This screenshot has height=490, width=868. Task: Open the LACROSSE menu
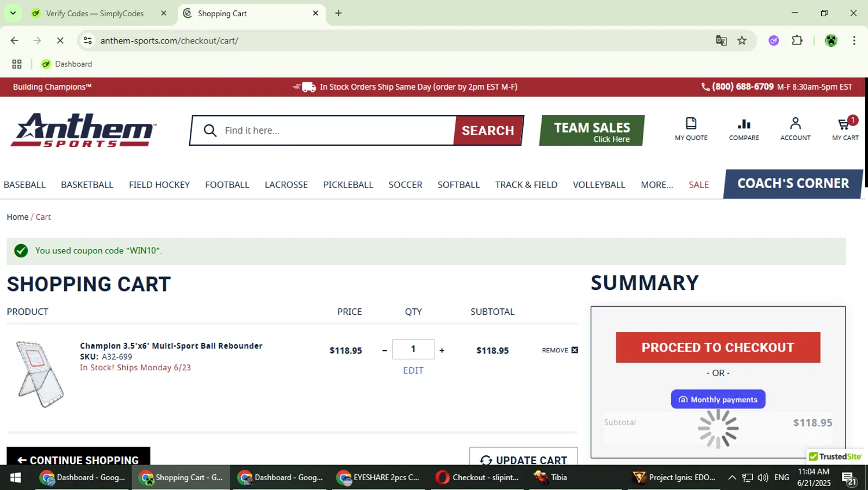point(286,185)
